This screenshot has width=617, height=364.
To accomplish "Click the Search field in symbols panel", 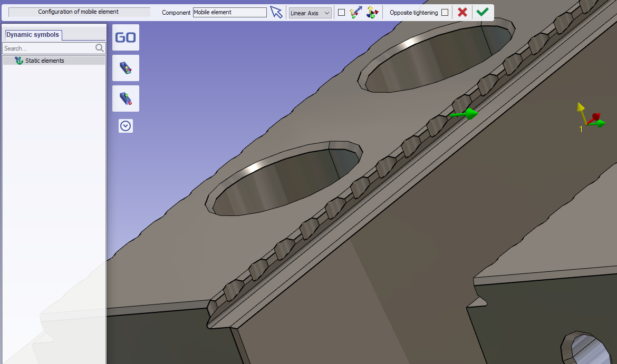I will (49, 48).
